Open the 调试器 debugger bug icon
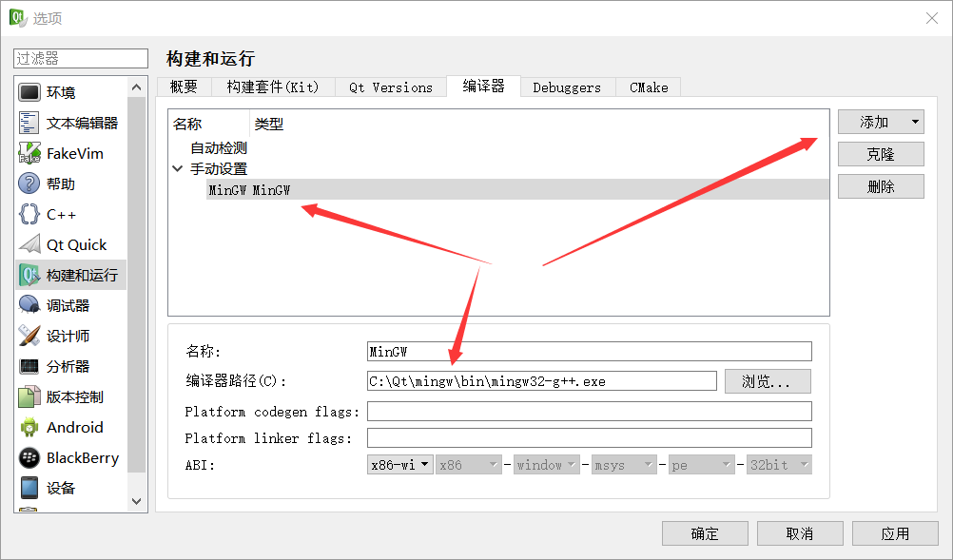The image size is (953, 560). click(29, 305)
